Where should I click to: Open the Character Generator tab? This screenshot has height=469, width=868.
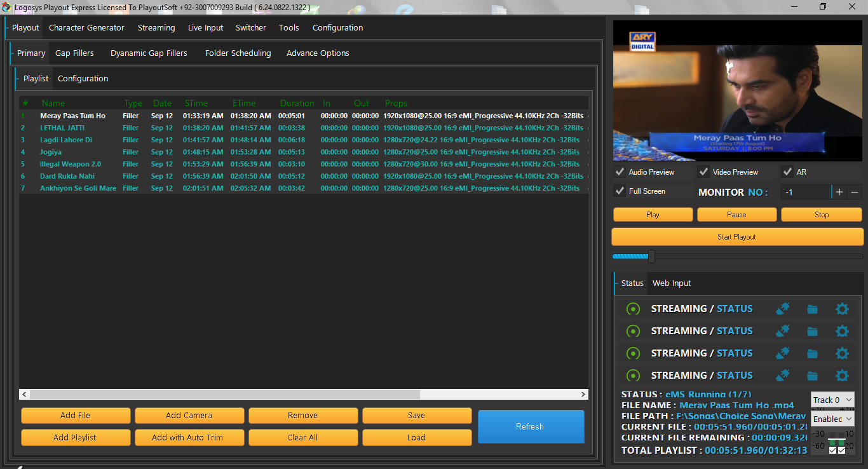coord(86,28)
